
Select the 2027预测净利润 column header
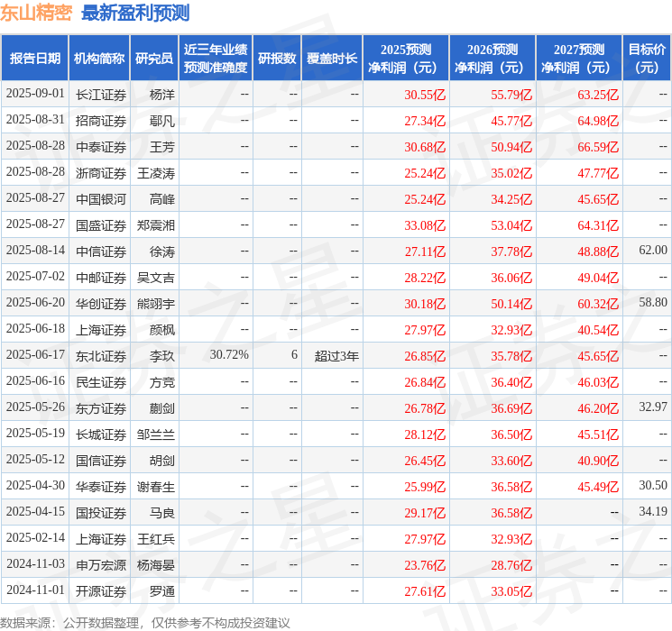point(579,59)
